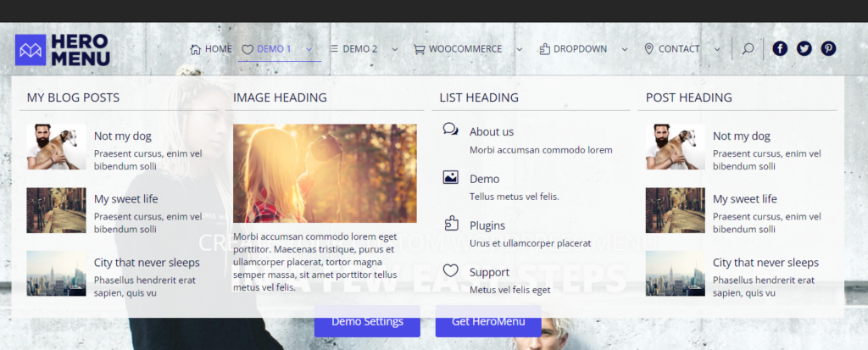868x350 pixels.
Task: Open the Plugins link in List Heading
Action: coord(487,225)
